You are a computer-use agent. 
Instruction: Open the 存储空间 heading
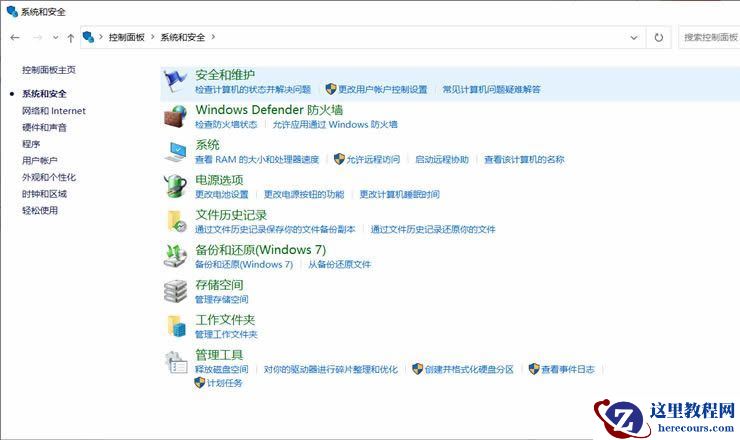coord(219,285)
